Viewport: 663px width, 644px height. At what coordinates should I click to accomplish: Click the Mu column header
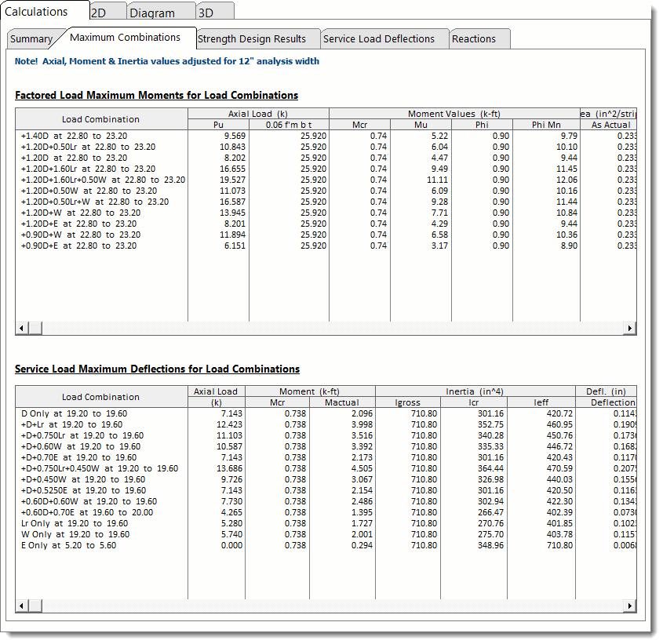click(x=421, y=125)
